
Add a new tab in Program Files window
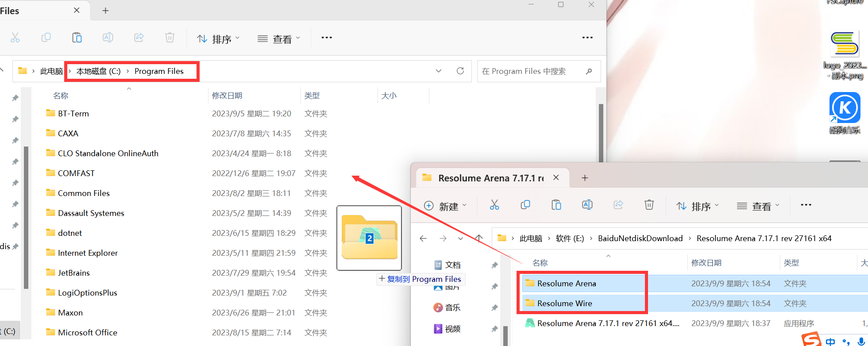pyautogui.click(x=105, y=11)
